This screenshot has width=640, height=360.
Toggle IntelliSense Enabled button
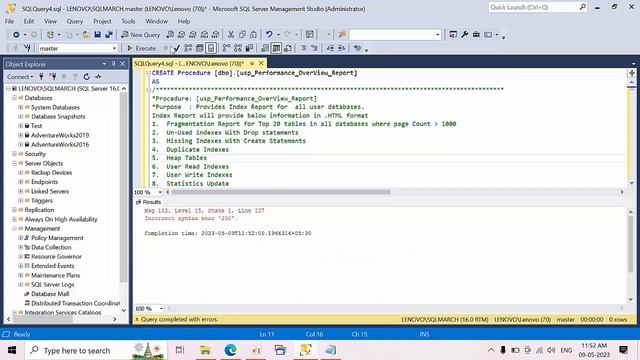click(211, 48)
